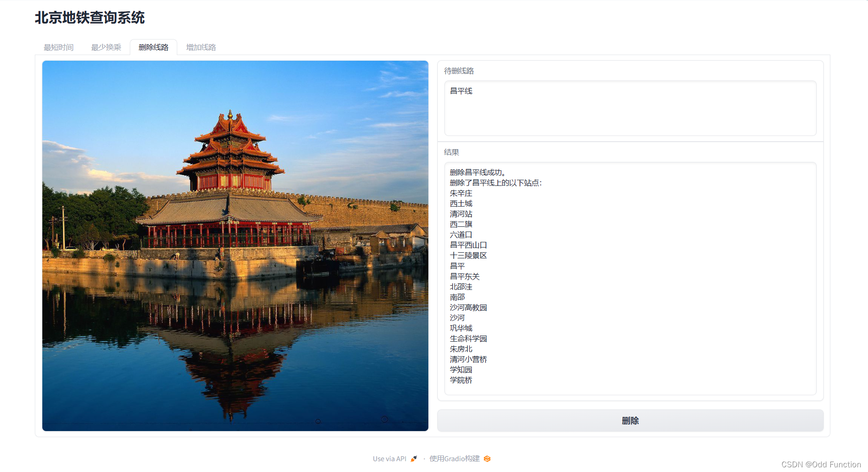Switch to the 最少换乘 tab
The width and height of the screenshot is (868, 472).
tap(106, 47)
